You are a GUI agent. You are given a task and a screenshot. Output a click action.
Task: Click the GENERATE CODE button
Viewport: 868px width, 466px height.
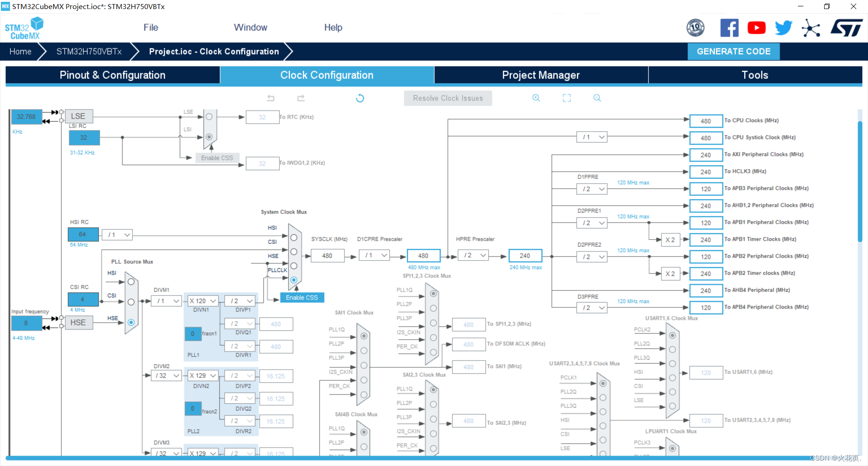[733, 52]
